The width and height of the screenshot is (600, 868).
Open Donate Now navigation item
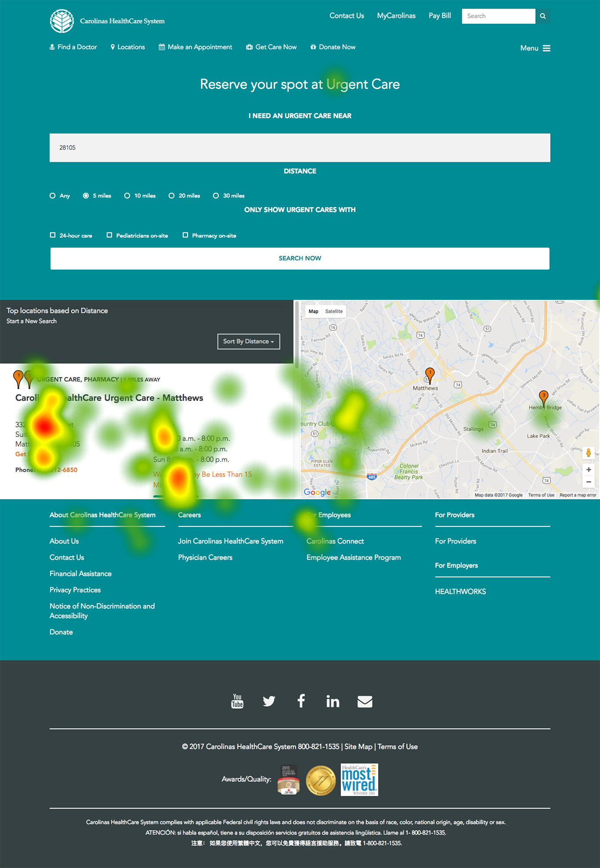(x=333, y=47)
